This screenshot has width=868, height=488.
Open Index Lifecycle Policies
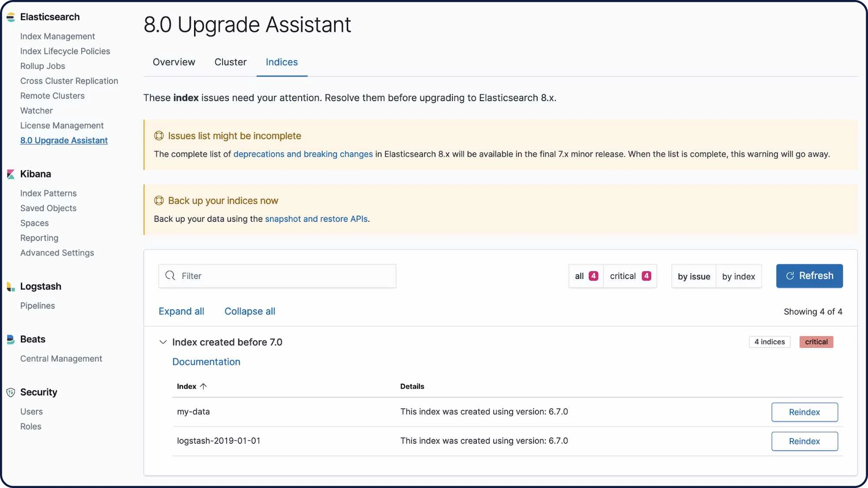(x=65, y=51)
